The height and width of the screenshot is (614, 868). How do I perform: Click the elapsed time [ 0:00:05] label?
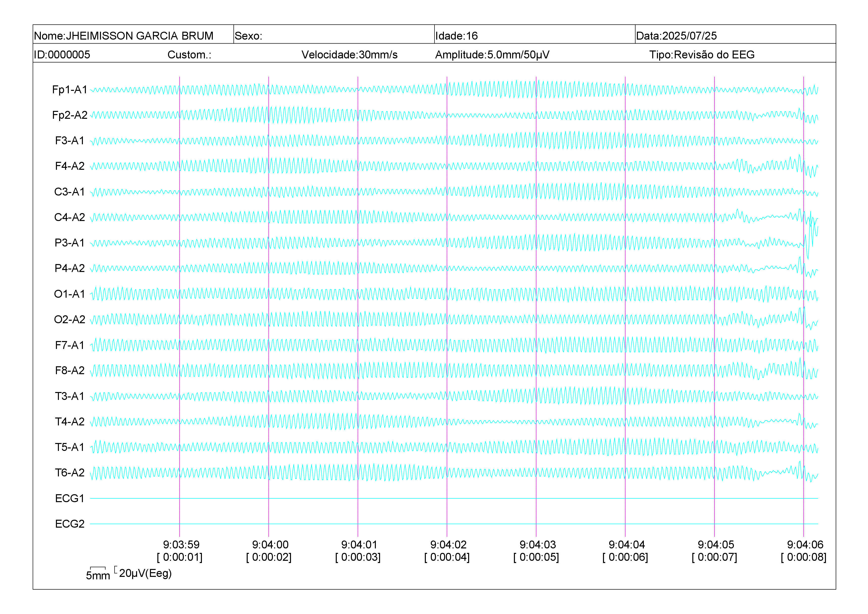pyautogui.click(x=536, y=557)
